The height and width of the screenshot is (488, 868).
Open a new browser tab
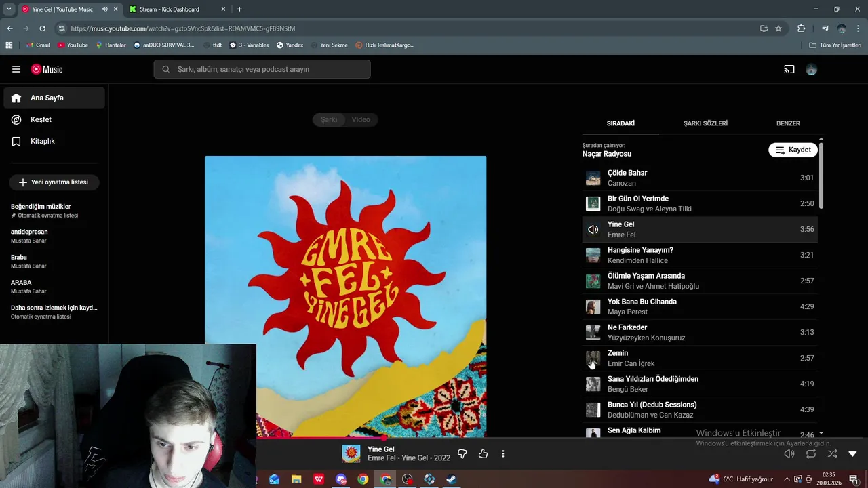point(239,9)
